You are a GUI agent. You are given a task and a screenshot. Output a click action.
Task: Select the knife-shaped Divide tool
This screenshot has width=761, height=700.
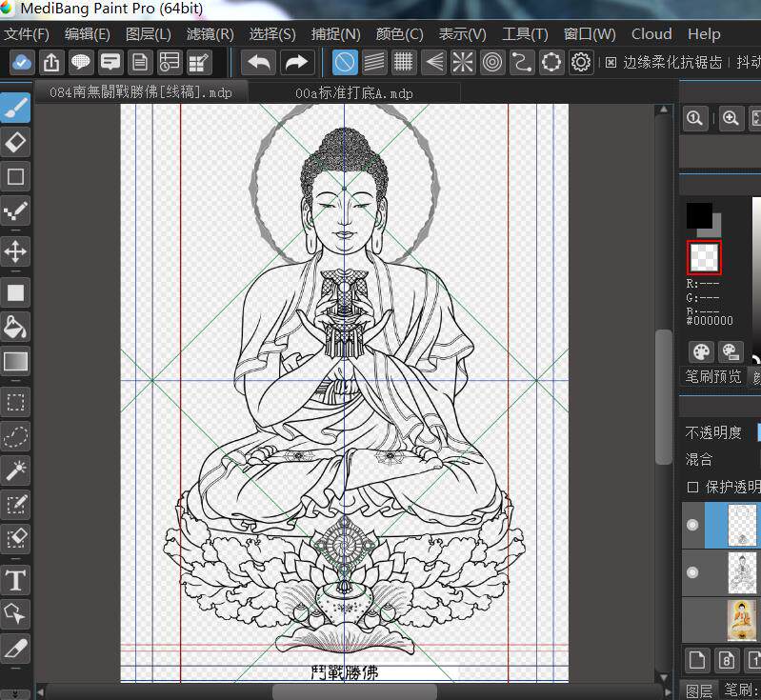pos(15,649)
